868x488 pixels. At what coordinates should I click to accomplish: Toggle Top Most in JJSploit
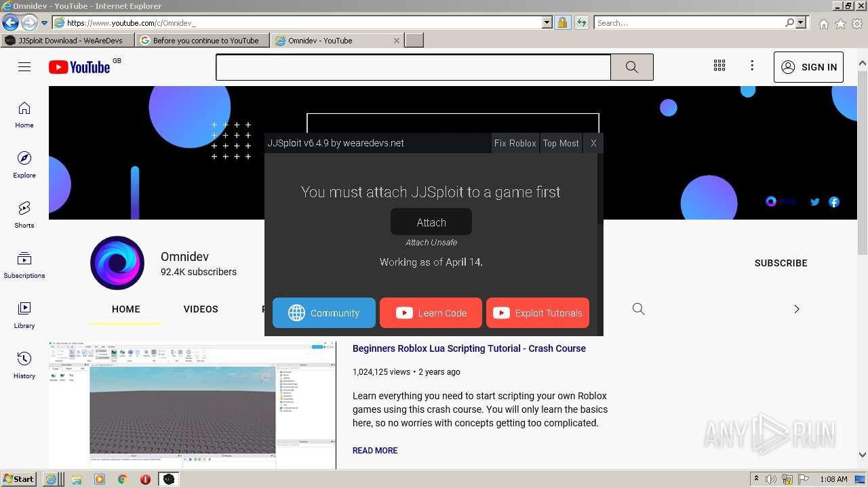[561, 143]
